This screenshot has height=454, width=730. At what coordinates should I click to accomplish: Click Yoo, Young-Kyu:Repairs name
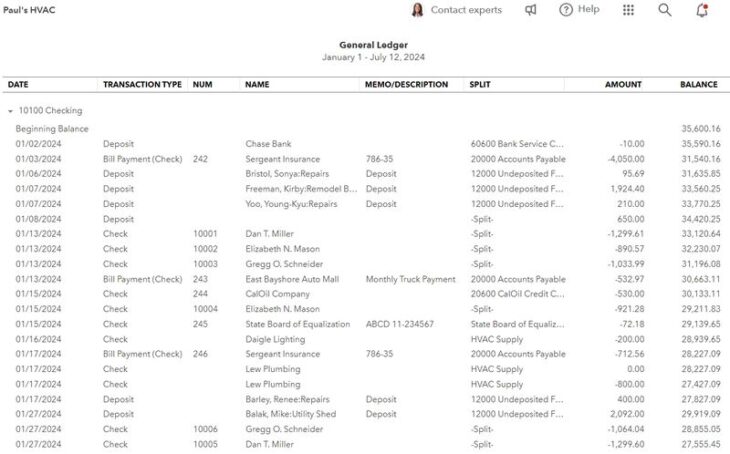[291, 204]
